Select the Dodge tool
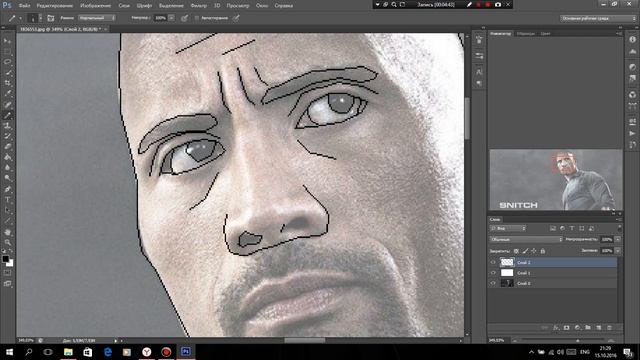Image resolution: width=640 pixels, height=360 pixels. 7,178
